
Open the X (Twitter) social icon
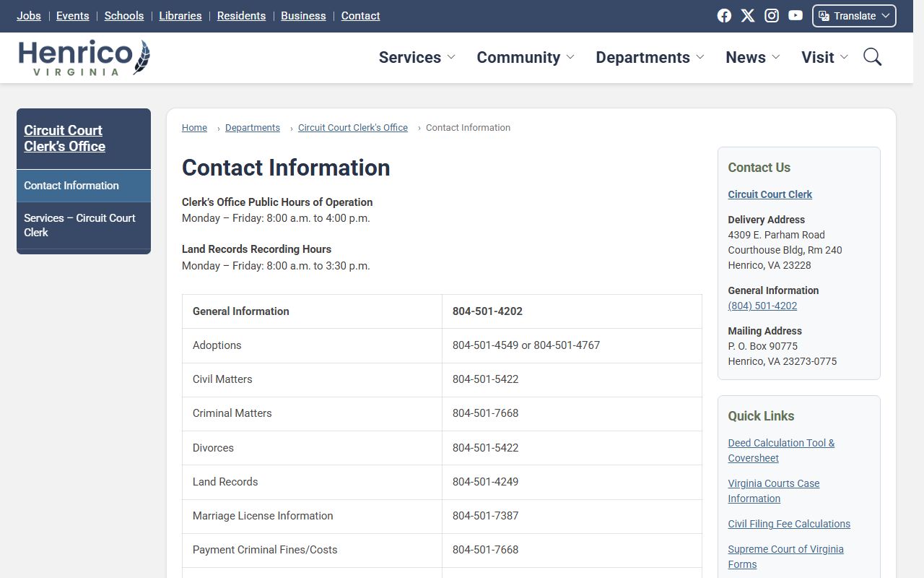748,16
